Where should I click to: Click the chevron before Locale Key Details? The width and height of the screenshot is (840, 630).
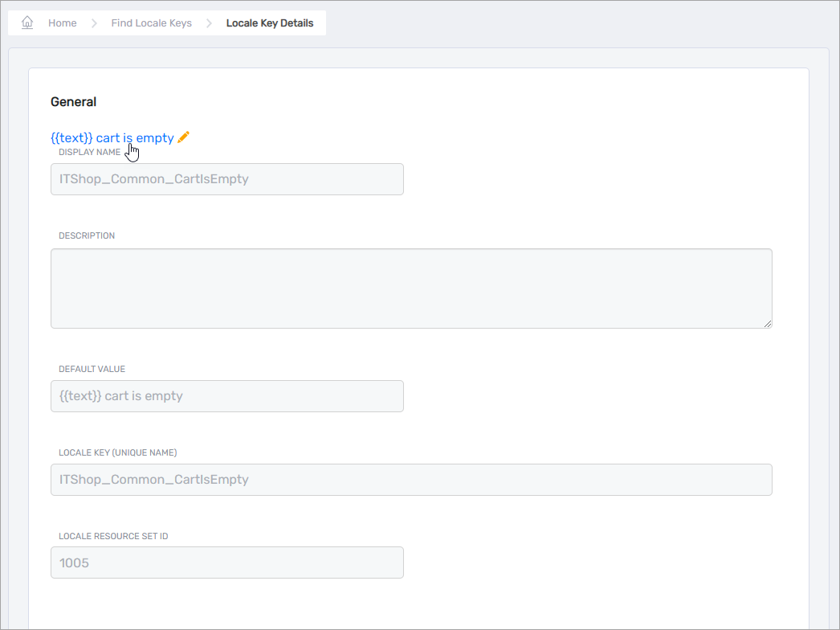click(x=209, y=23)
